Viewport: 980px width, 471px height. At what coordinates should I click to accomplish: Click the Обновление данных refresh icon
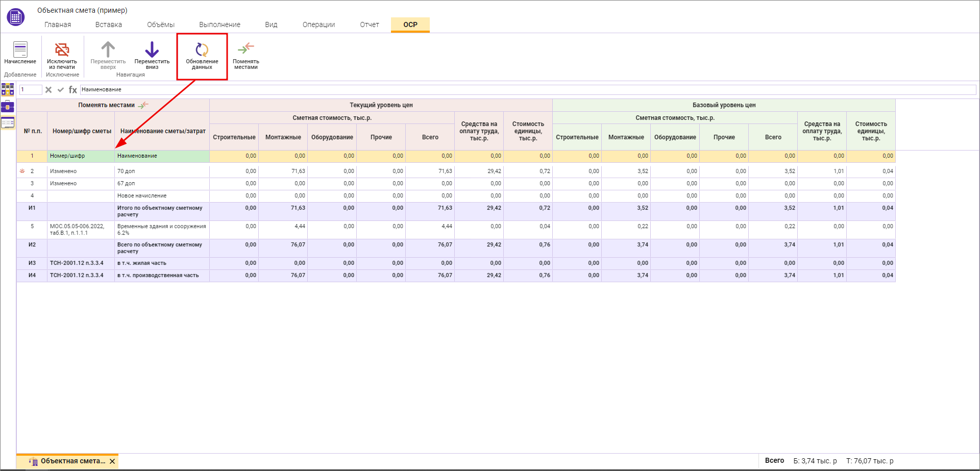[x=202, y=50]
